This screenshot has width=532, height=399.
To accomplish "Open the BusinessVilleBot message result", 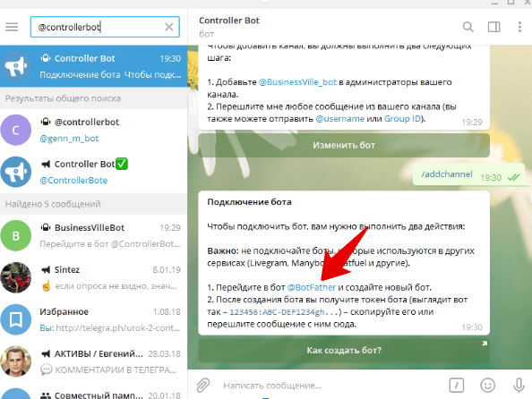I will (93, 235).
